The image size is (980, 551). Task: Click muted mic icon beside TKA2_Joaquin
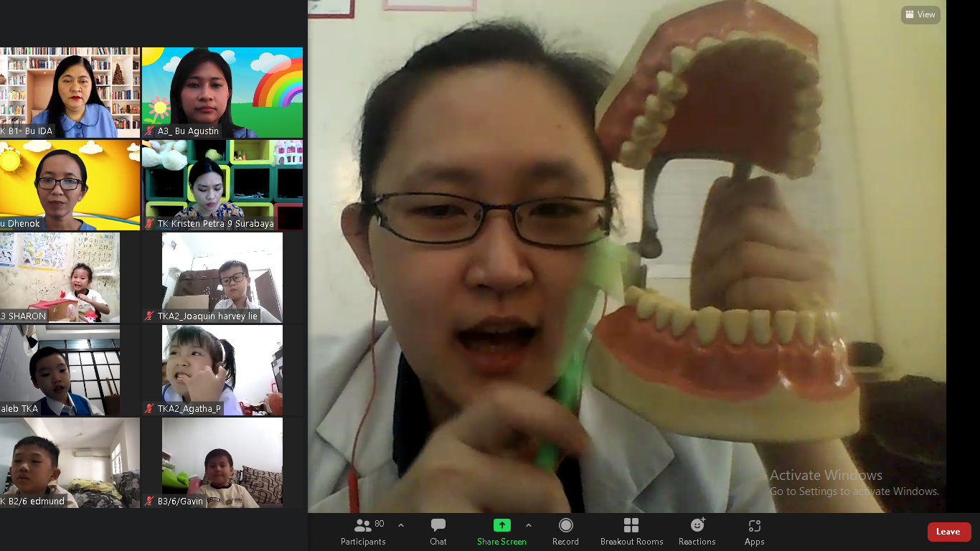(x=150, y=316)
